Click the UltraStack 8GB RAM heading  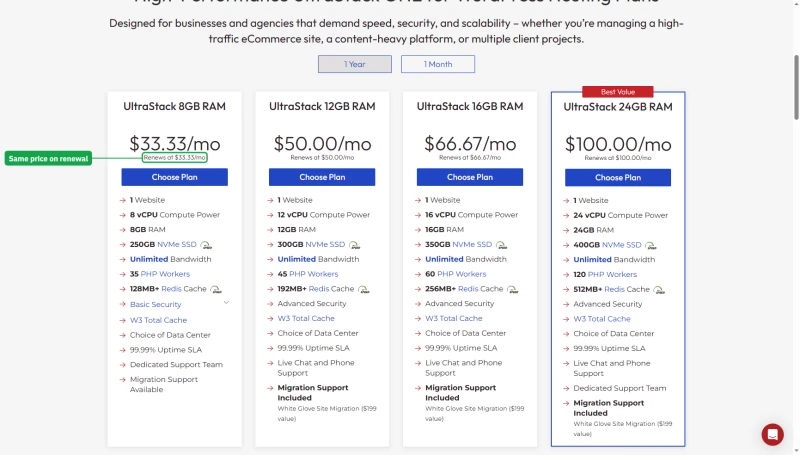tap(174, 106)
